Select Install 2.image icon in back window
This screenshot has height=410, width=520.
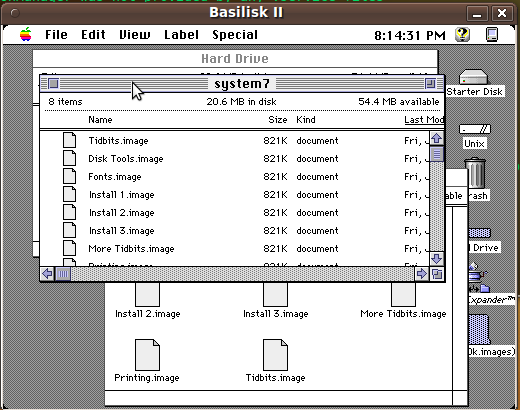[147, 295]
